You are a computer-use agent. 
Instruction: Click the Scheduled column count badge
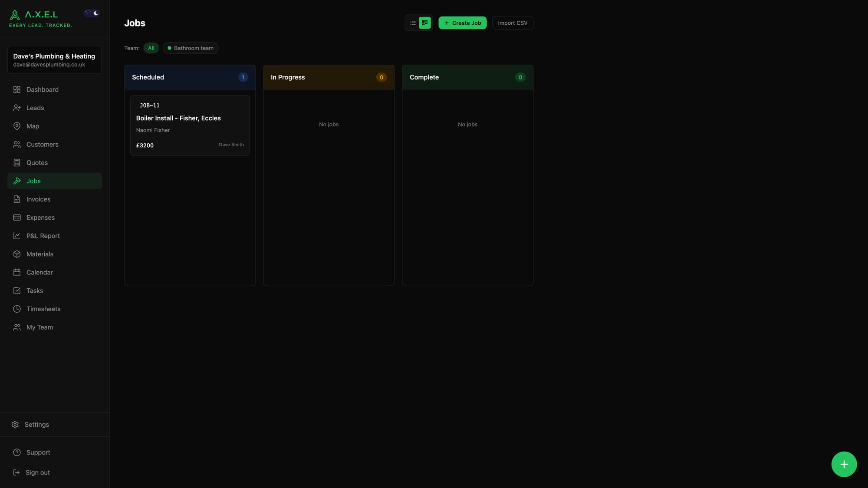pos(243,77)
